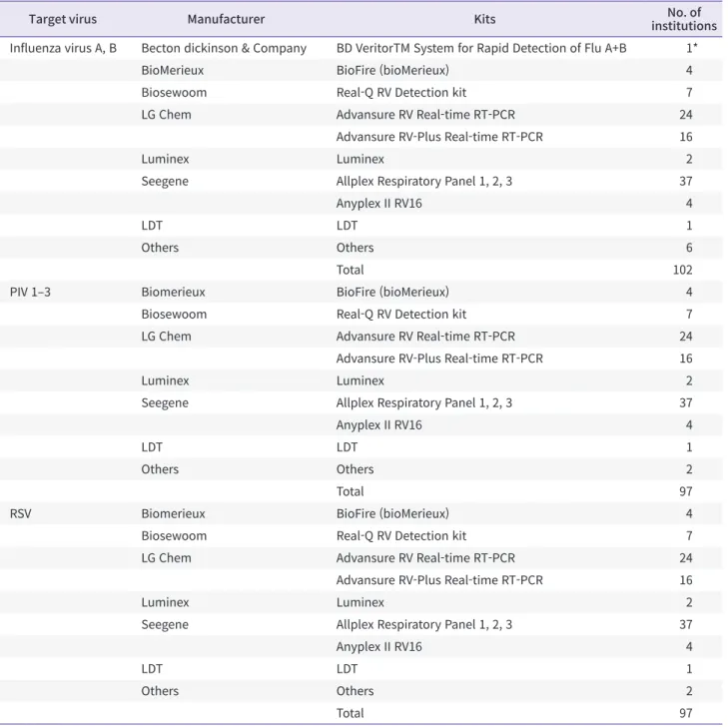Screen dimensions: 728x728
Task: Click the "Influenza virus A, B" cell
Action: click(63, 48)
